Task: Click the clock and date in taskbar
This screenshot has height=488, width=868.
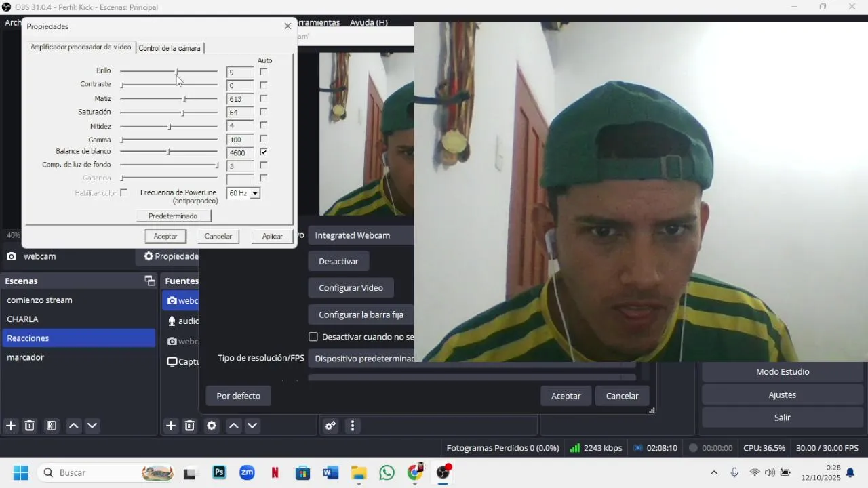Action: (x=821, y=472)
